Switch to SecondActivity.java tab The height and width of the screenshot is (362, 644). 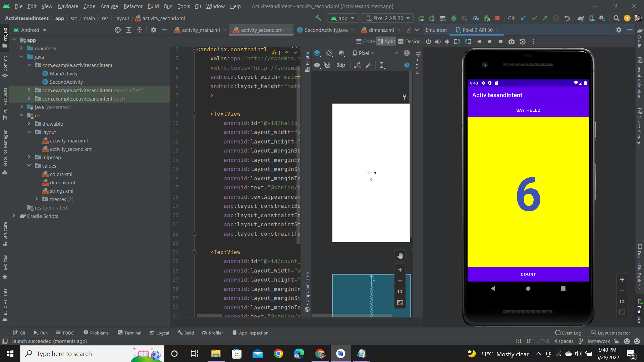[326, 30]
